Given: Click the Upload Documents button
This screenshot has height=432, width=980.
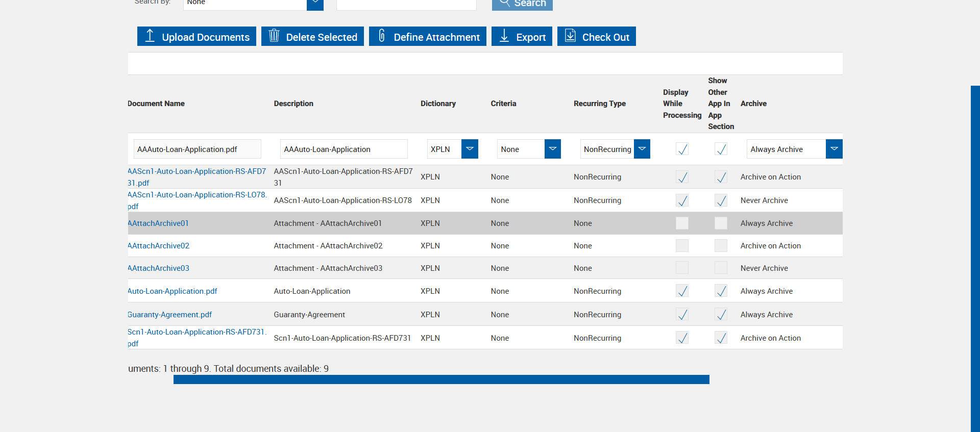Looking at the screenshot, I should [x=197, y=36].
